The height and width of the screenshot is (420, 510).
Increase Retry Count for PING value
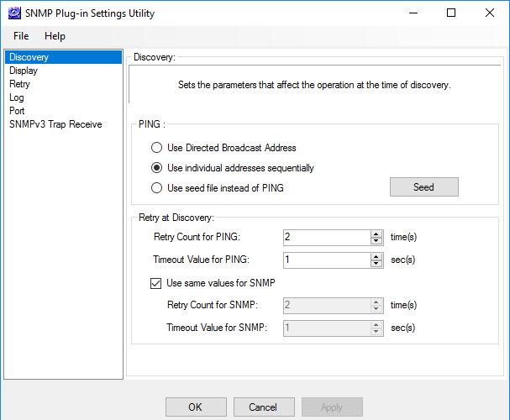point(376,234)
